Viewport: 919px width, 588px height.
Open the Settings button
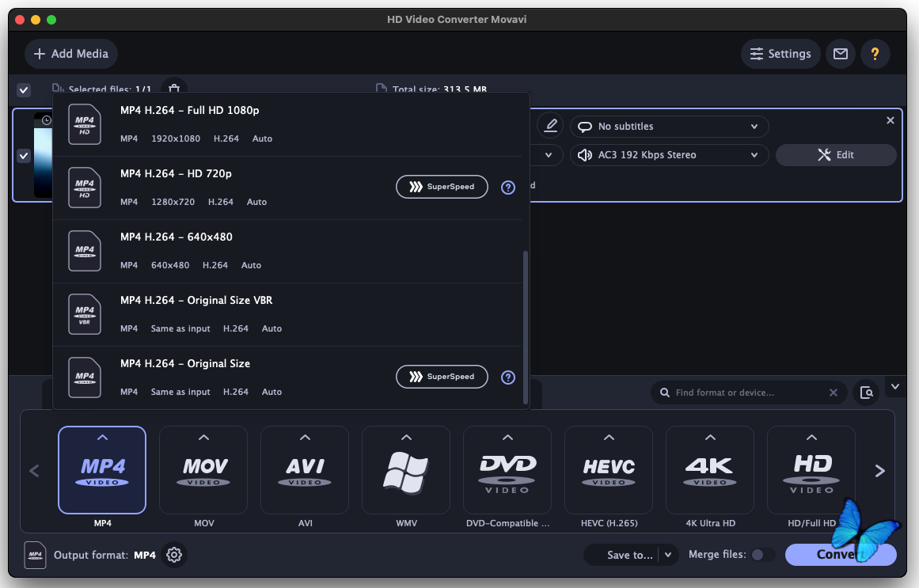tap(780, 54)
